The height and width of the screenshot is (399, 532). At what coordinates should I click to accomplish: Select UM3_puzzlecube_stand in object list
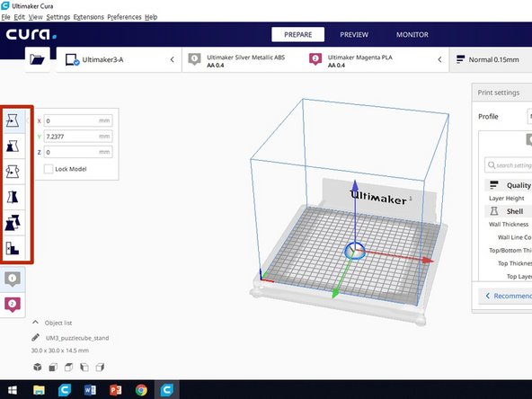[x=77, y=338]
